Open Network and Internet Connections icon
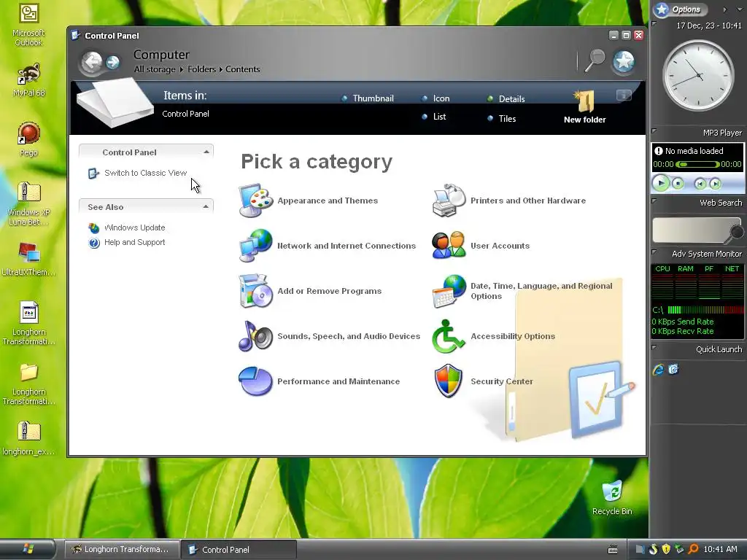This screenshot has width=747, height=560. point(256,246)
